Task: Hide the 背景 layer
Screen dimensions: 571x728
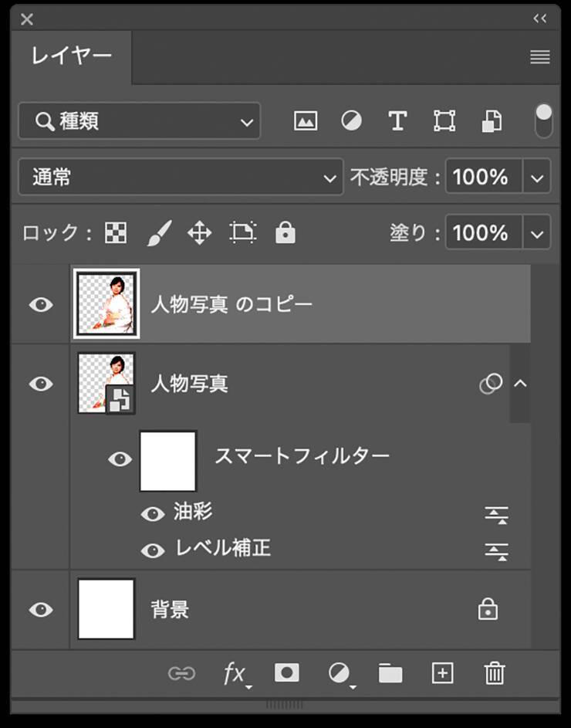Action: 41,610
